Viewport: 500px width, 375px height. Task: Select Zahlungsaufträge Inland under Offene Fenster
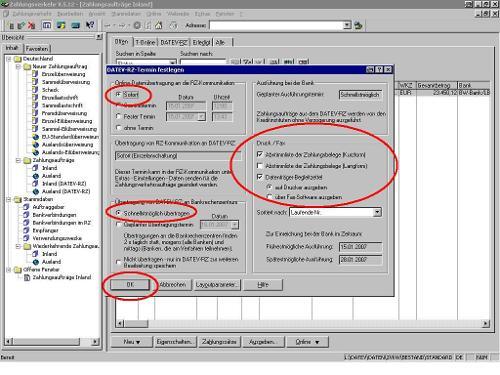click(62, 277)
